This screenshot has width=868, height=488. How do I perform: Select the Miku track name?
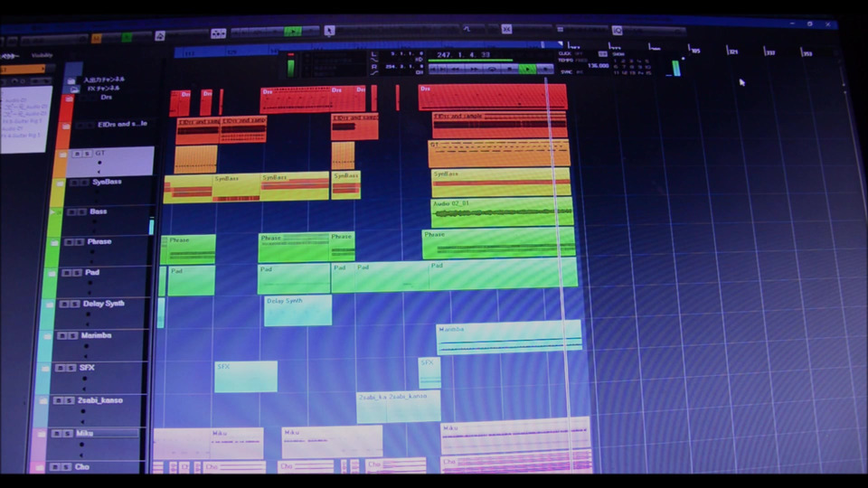[x=84, y=433]
